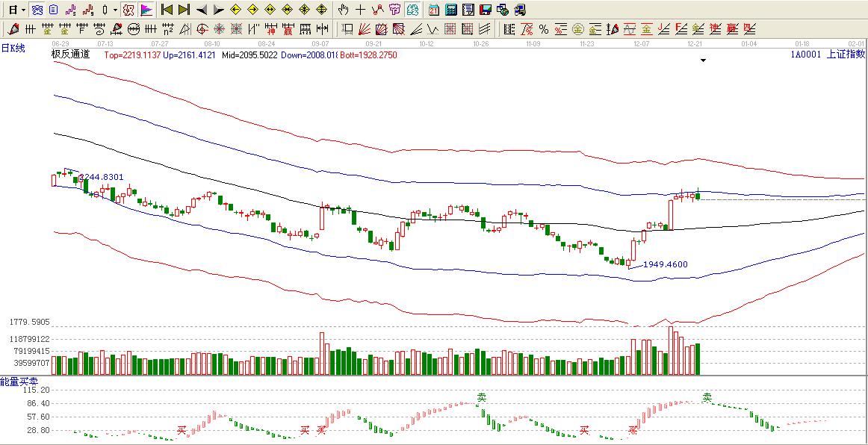This screenshot has height=445, width=868.
Task: Click the small black triangle marker below dates
Action: click(x=703, y=61)
